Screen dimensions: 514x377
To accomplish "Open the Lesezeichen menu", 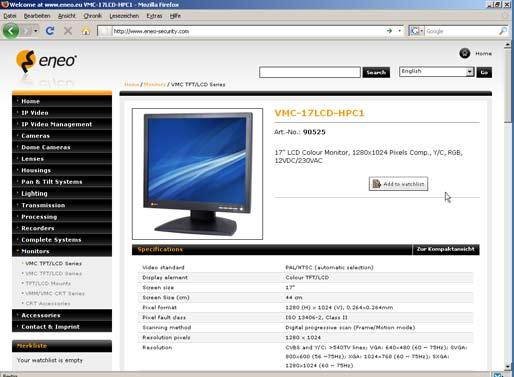I will [x=124, y=16].
